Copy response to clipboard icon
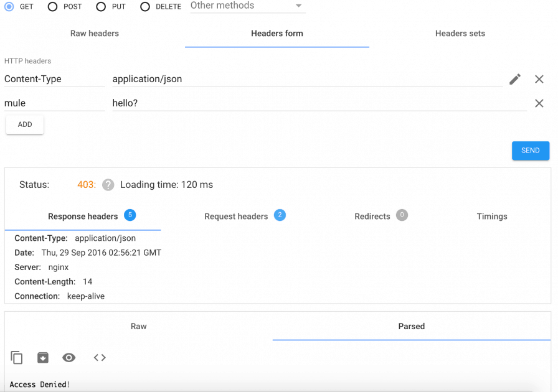Viewport: 558px width, 392px height. coord(17,358)
